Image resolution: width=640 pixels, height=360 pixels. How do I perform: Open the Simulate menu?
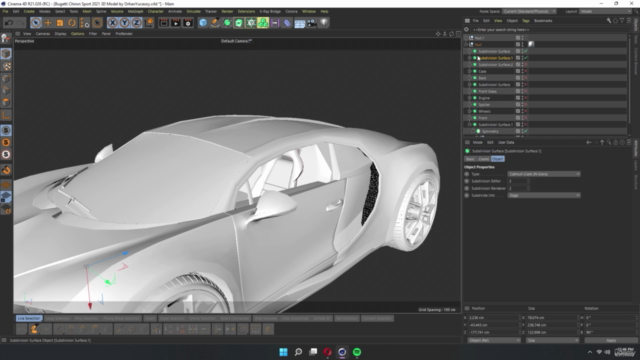[x=193, y=11]
